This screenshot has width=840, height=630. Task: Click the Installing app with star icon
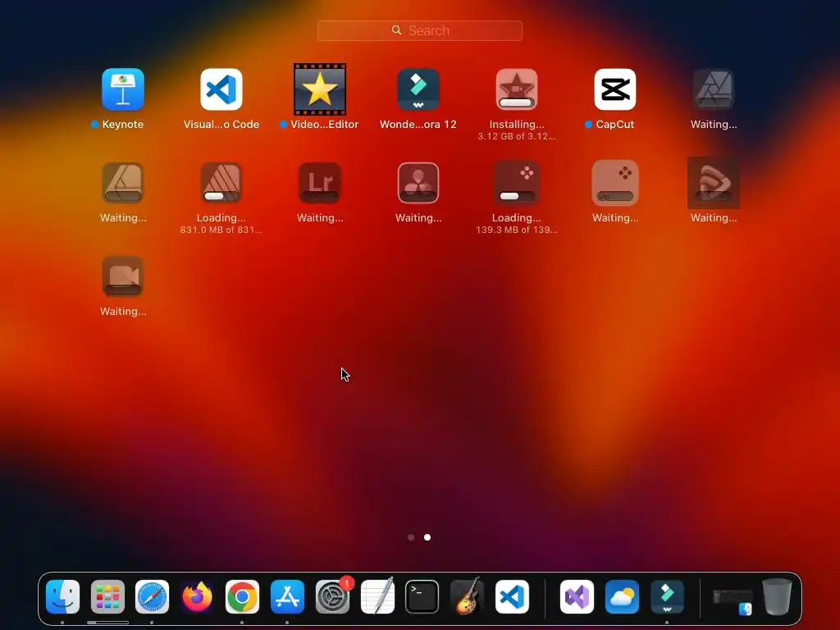pyautogui.click(x=517, y=89)
